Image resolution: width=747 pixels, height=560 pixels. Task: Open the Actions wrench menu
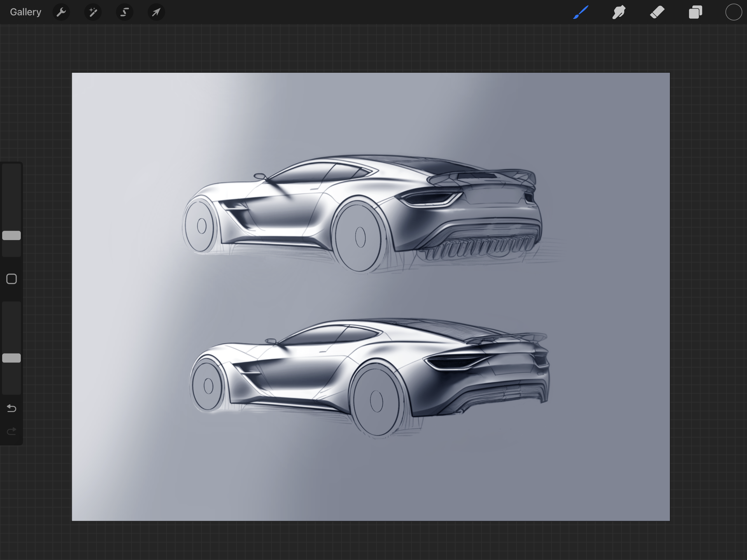pos(61,12)
